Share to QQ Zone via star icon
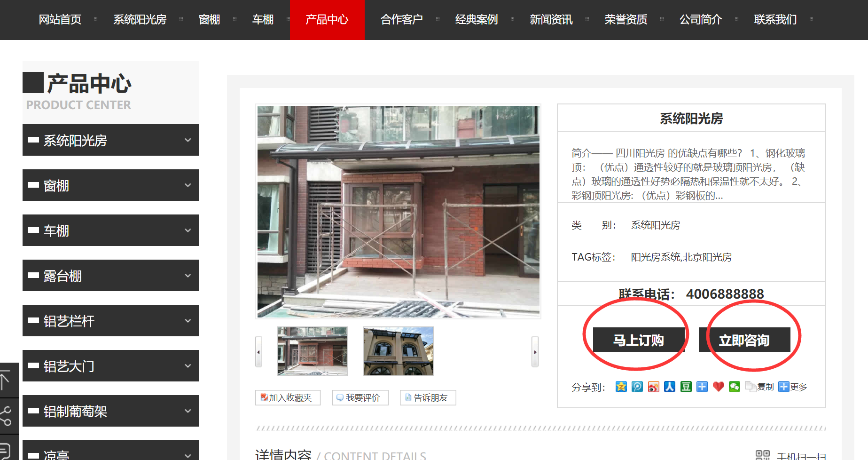The image size is (868, 460). point(621,387)
